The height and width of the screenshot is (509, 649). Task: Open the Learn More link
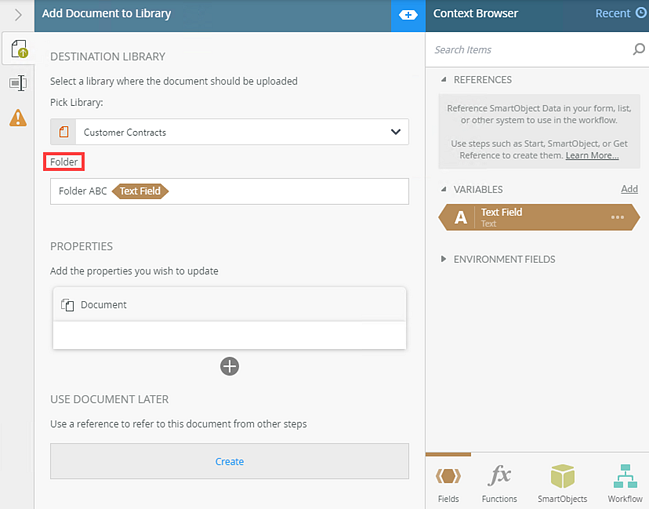[592, 156]
